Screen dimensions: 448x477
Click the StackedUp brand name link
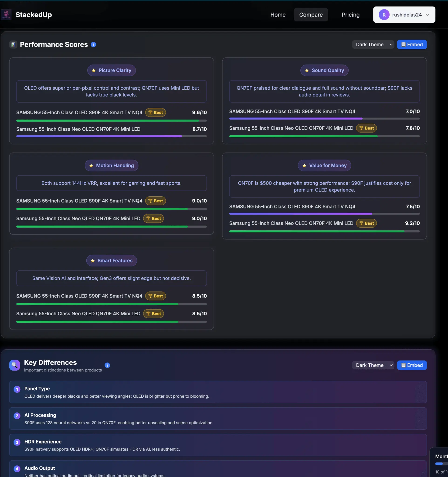pos(34,15)
